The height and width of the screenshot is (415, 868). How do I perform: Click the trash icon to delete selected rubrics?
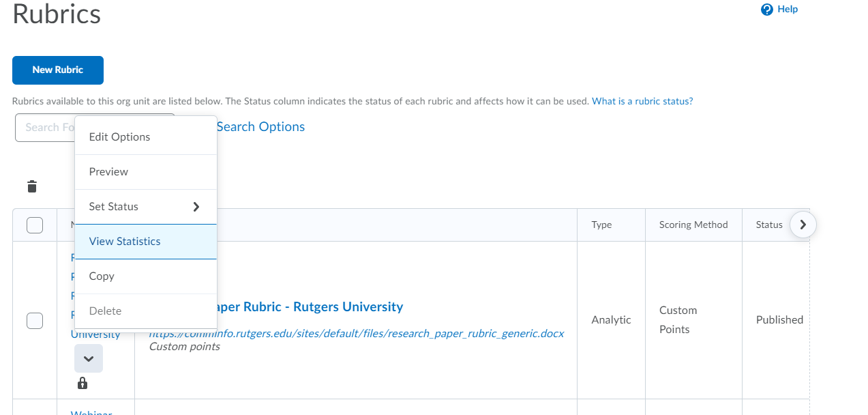tap(31, 186)
